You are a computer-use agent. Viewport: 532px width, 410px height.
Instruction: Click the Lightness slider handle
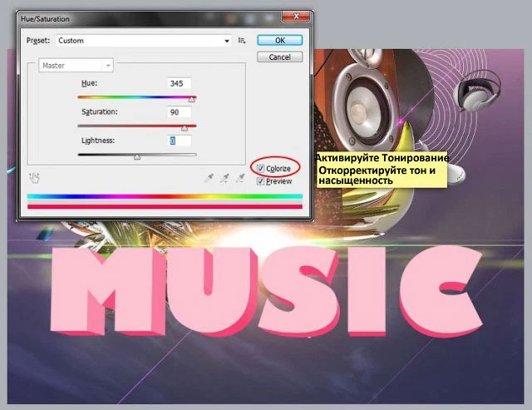coord(137,157)
